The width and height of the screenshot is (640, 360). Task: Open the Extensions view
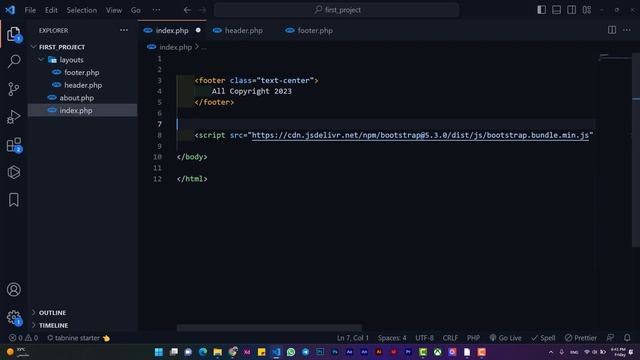13,144
